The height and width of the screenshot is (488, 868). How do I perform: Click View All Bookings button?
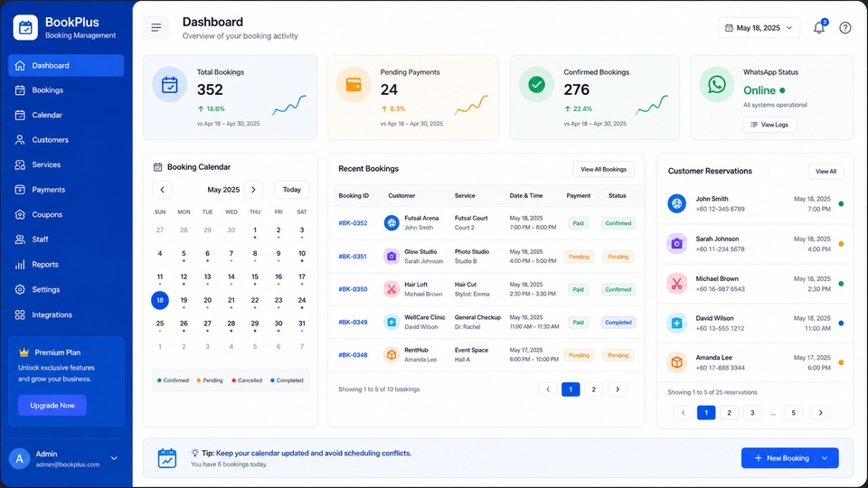pyautogui.click(x=603, y=169)
